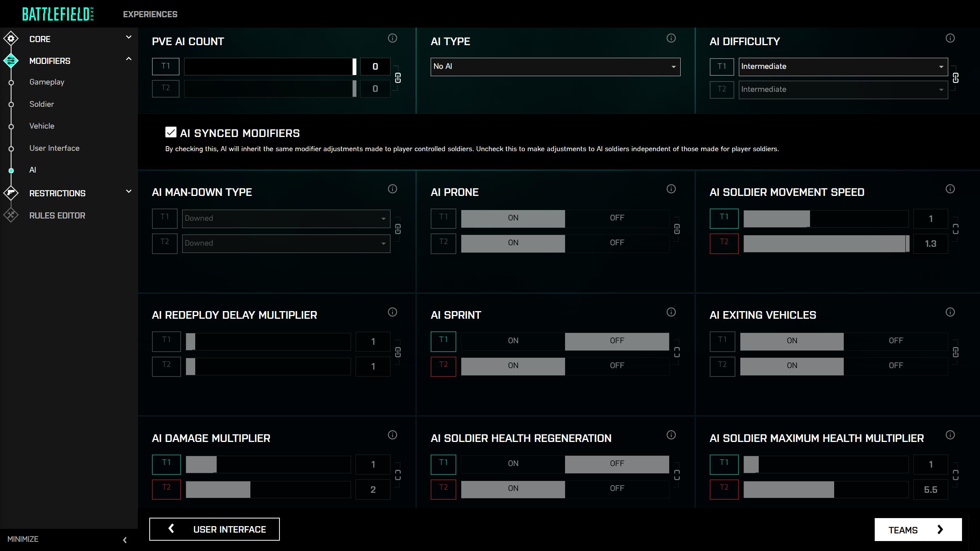The width and height of the screenshot is (980, 551).
Task: Click the AI submenu icon
Action: [11, 170]
